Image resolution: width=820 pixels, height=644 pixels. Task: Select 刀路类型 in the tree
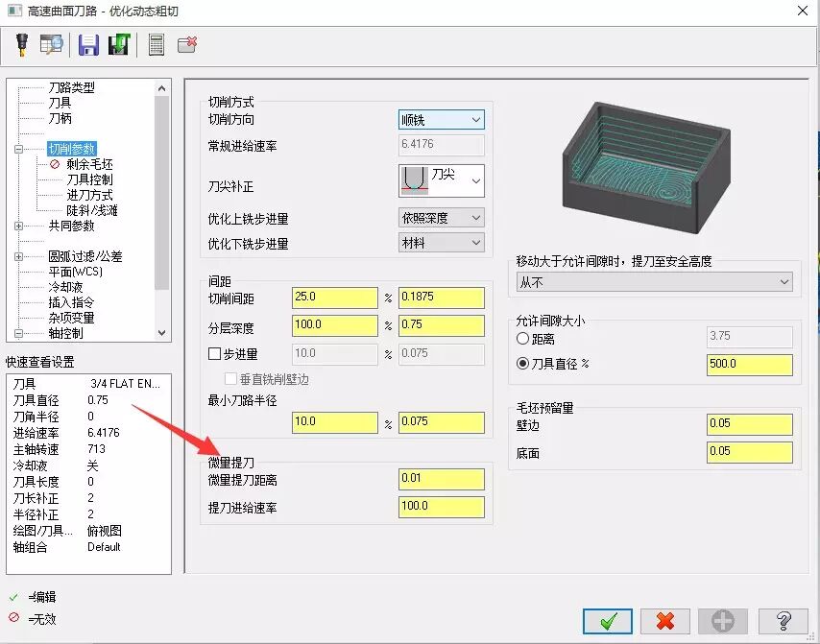point(72,87)
